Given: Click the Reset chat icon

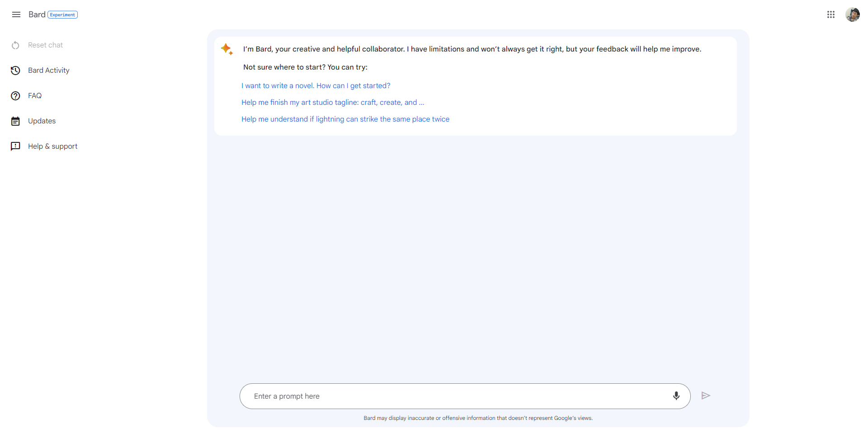Looking at the screenshot, I should (x=15, y=45).
